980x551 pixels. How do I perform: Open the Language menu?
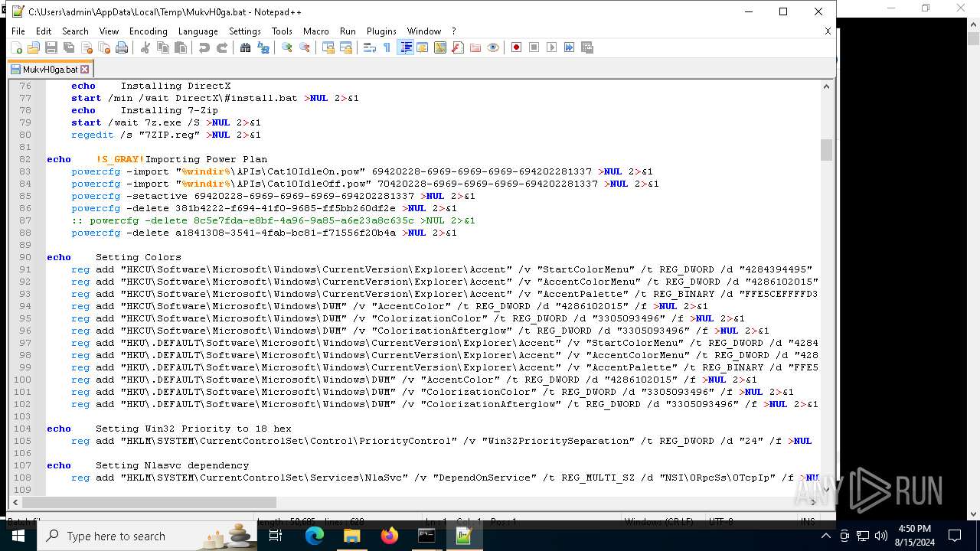tap(198, 31)
